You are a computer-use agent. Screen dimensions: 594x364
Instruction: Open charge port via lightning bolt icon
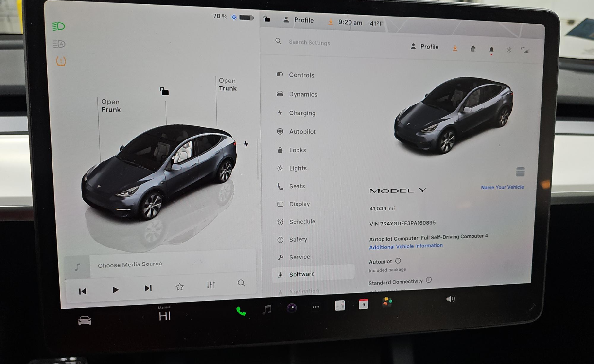click(x=246, y=144)
